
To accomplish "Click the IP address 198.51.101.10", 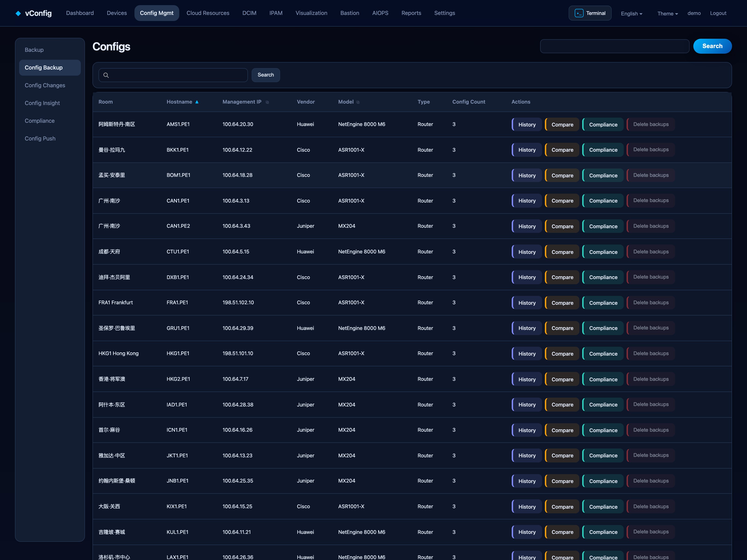I will tap(238, 353).
